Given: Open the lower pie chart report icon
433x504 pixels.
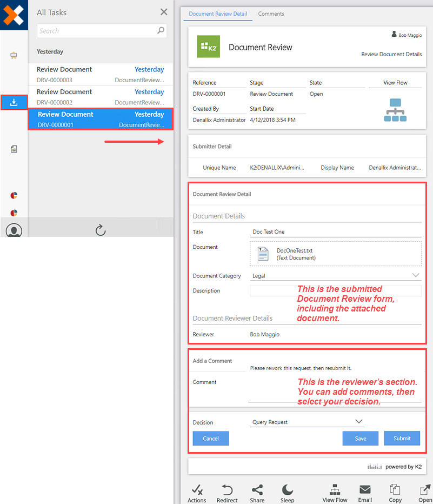Looking at the screenshot, I should [14, 213].
